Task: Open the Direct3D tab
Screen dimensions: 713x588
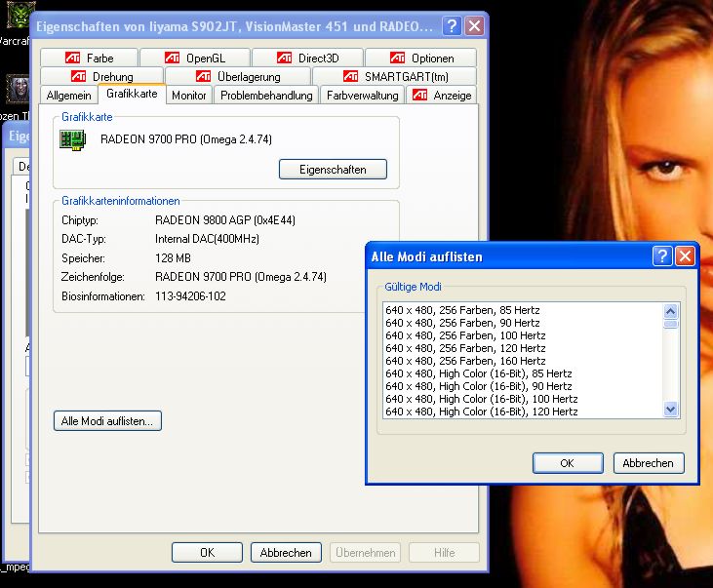Action: [x=308, y=58]
